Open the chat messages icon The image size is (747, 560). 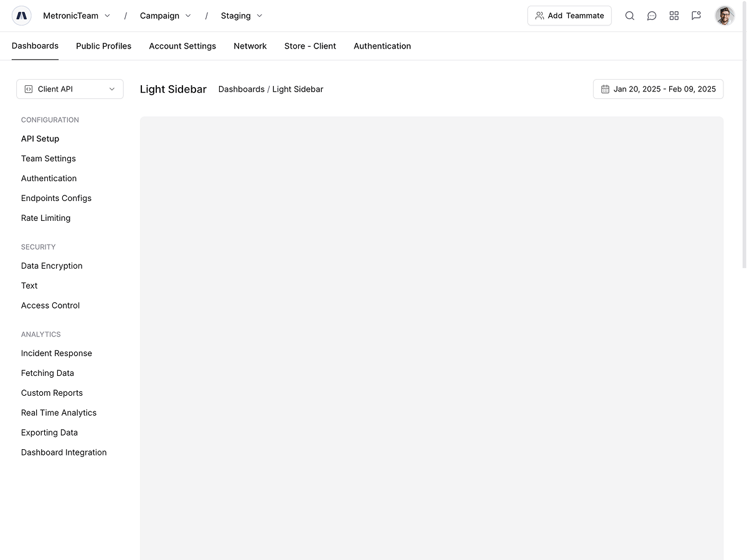coord(652,16)
